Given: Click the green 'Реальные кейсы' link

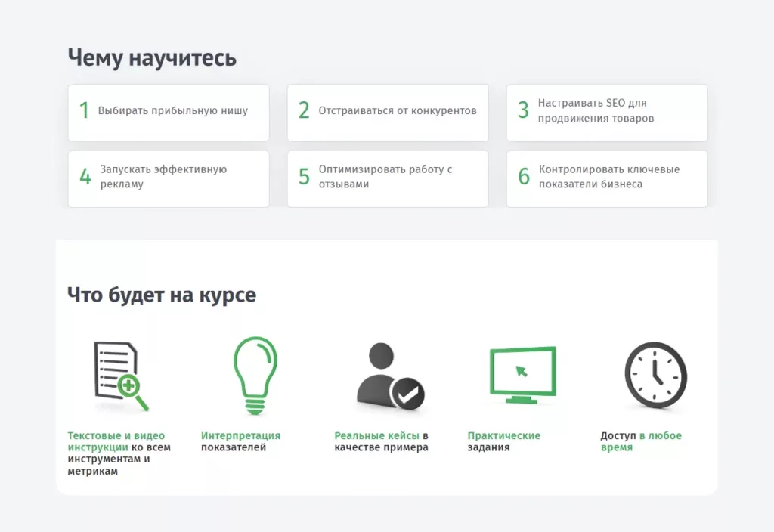Looking at the screenshot, I should click(x=378, y=435).
